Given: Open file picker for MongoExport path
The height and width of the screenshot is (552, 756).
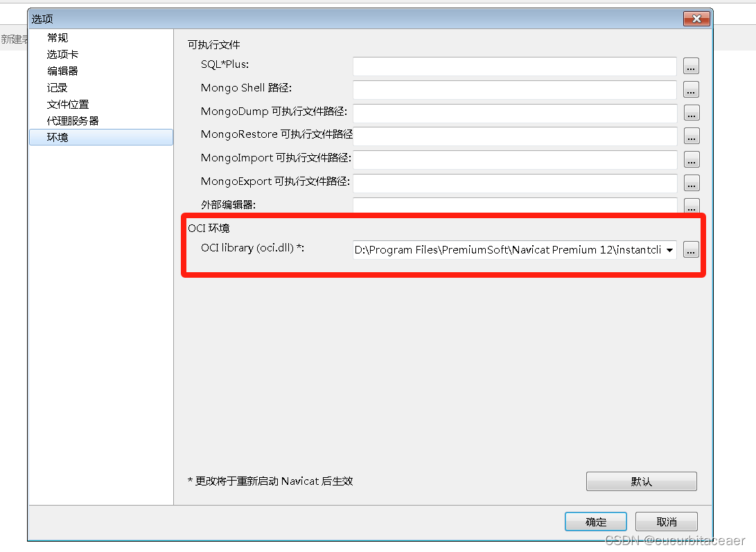Looking at the screenshot, I should tap(691, 183).
